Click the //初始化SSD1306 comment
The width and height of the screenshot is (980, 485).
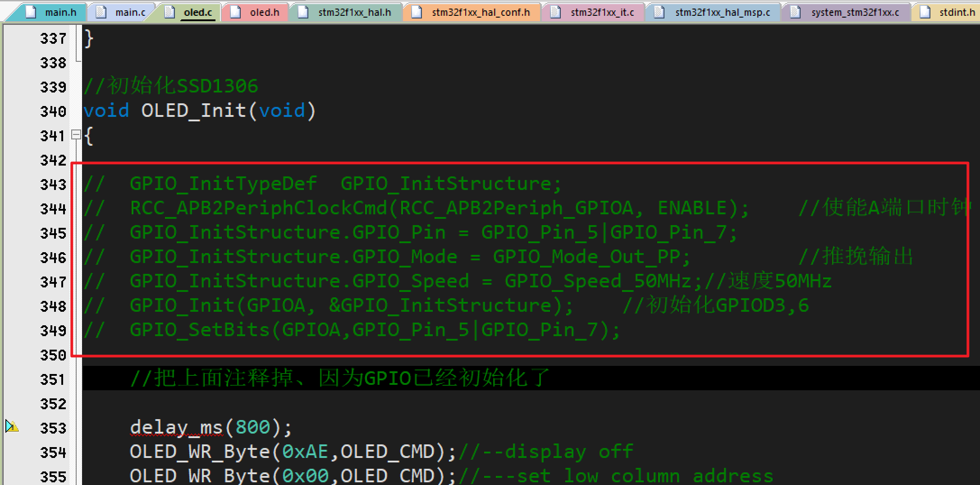coord(171,86)
